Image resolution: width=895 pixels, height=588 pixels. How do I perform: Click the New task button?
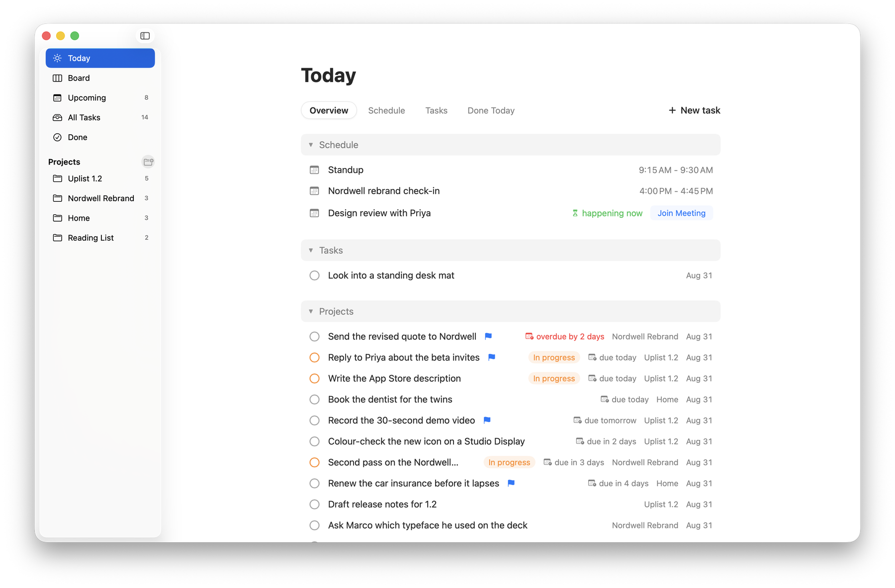[694, 110]
